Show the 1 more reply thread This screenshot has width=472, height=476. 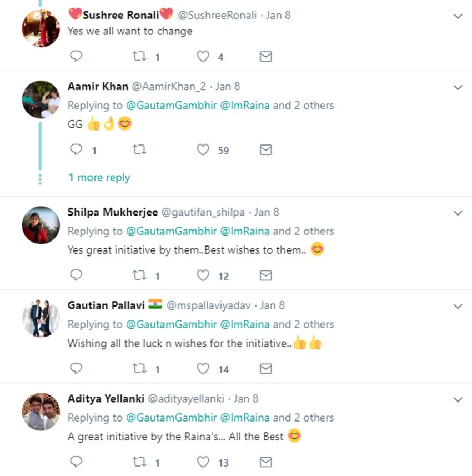tap(99, 178)
